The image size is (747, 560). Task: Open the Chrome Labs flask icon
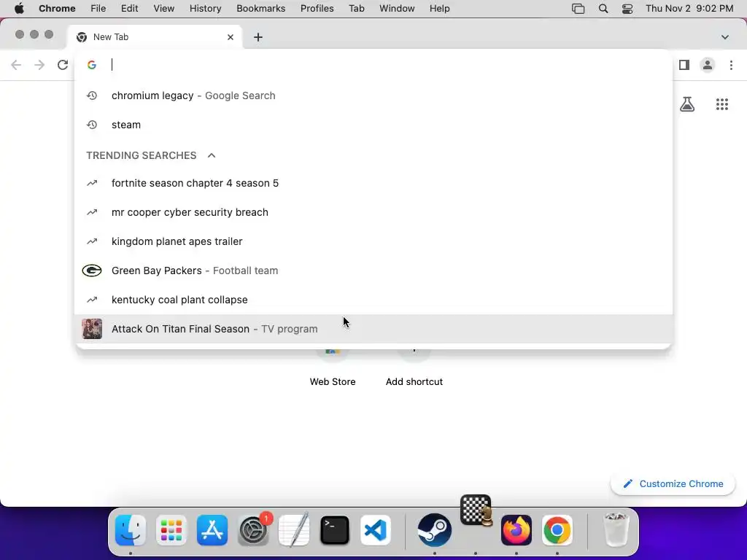coord(687,104)
